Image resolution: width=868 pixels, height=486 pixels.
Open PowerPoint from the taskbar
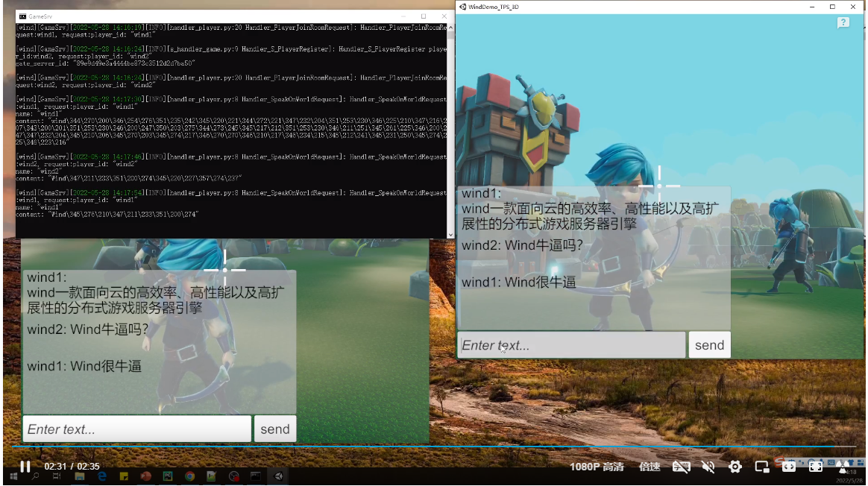pyautogui.click(x=145, y=476)
